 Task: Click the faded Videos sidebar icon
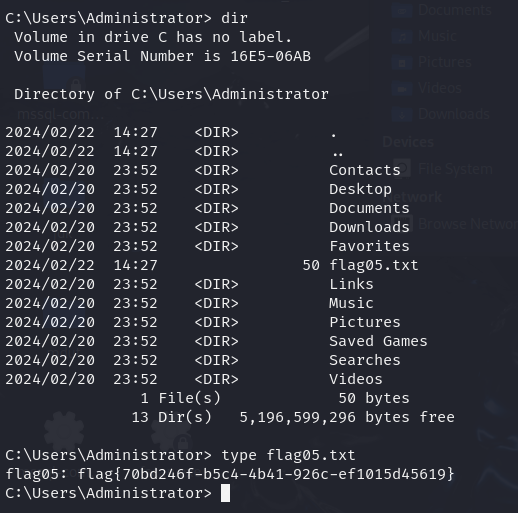coord(402,88)
